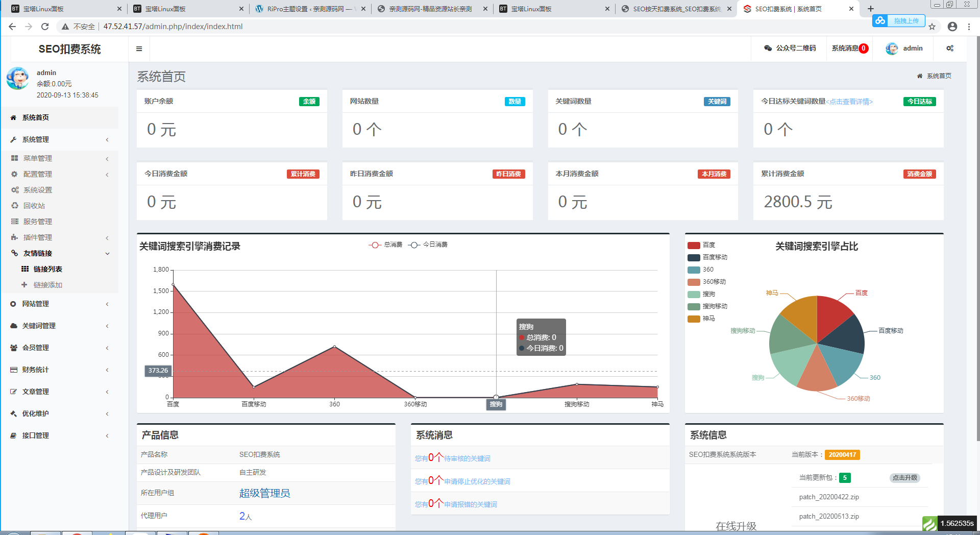Click the link icon beside 友情链接
Image resolution: width=980 pixels, height=535 pixels.
point(15,253)
